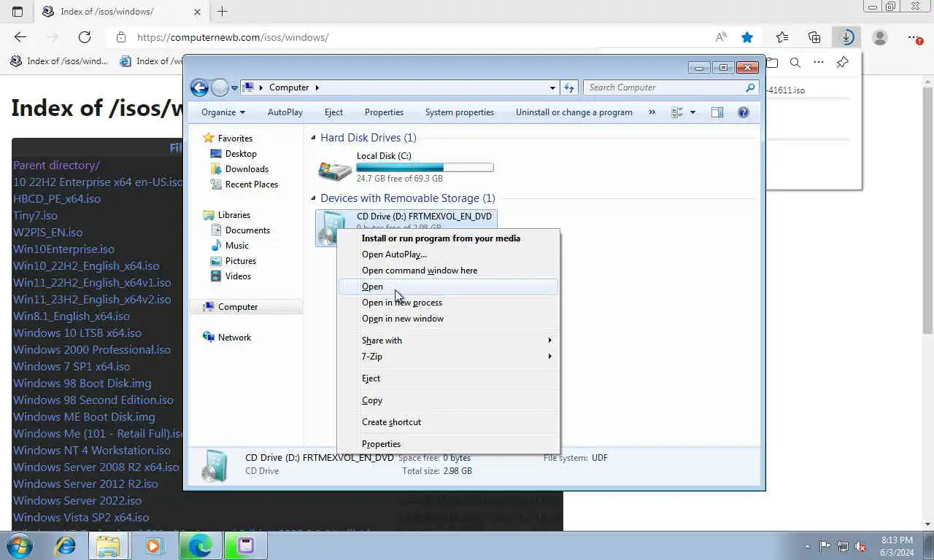934x560 pixels.
Task: Collapse the Hard Disk Drives group
Action: pyautogui.click(x=314, y=138)
